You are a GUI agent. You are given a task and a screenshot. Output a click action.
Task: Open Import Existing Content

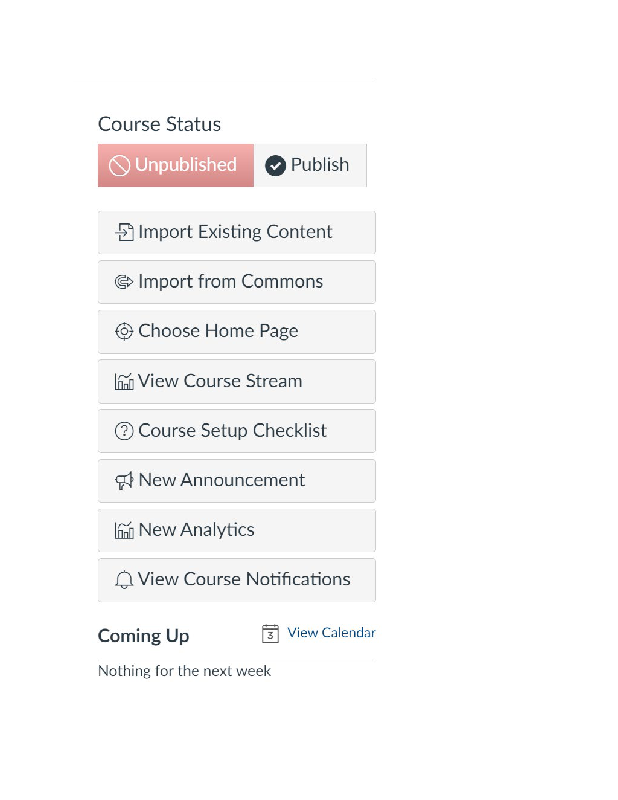coord(236,232)
